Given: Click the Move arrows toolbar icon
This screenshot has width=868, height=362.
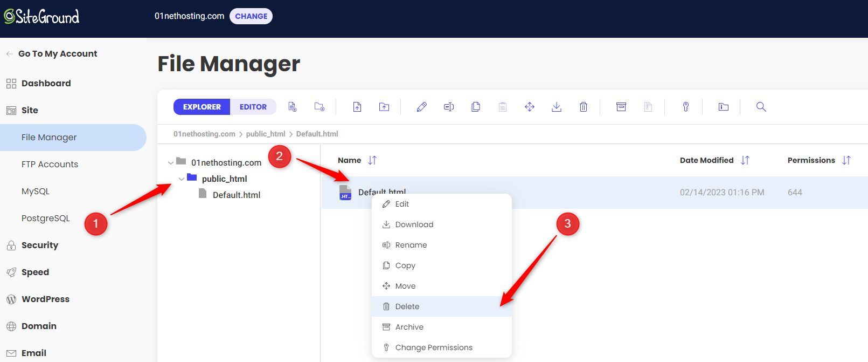Looking at the screenshot, I should (x=530, y=107).
